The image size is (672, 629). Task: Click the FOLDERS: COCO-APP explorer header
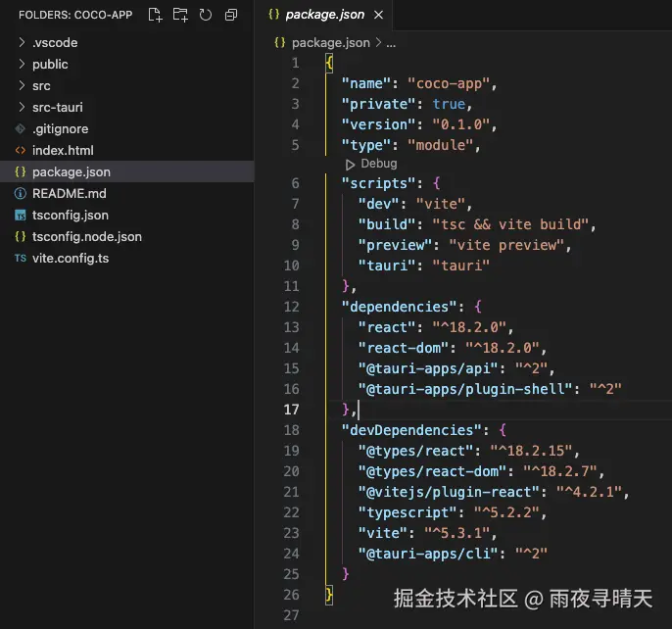[x=75, y=15]
